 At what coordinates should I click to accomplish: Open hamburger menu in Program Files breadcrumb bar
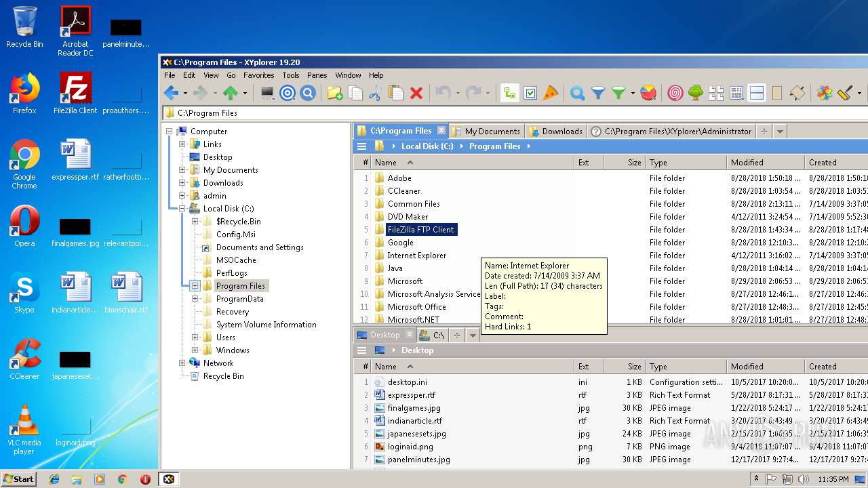[x=362, y=146]
